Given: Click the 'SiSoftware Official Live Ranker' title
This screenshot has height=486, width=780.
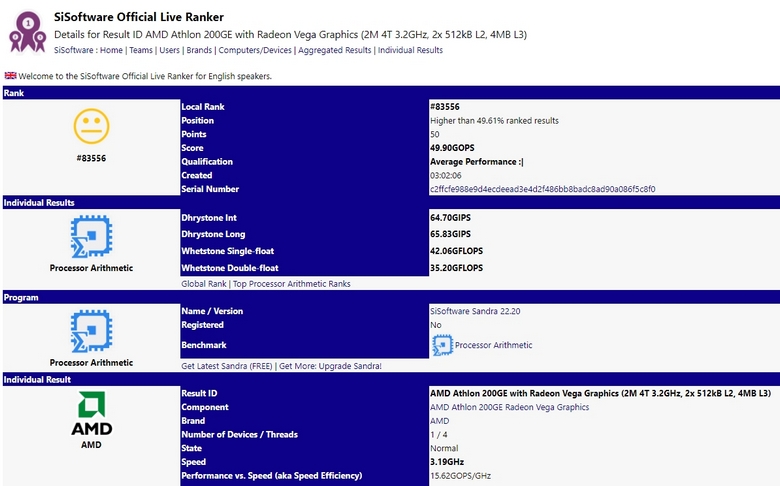Looking at the screenshot, I should pos(139,17).
